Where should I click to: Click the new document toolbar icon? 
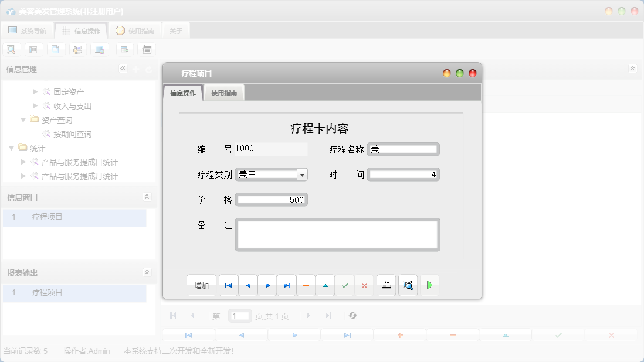point(56,49)
